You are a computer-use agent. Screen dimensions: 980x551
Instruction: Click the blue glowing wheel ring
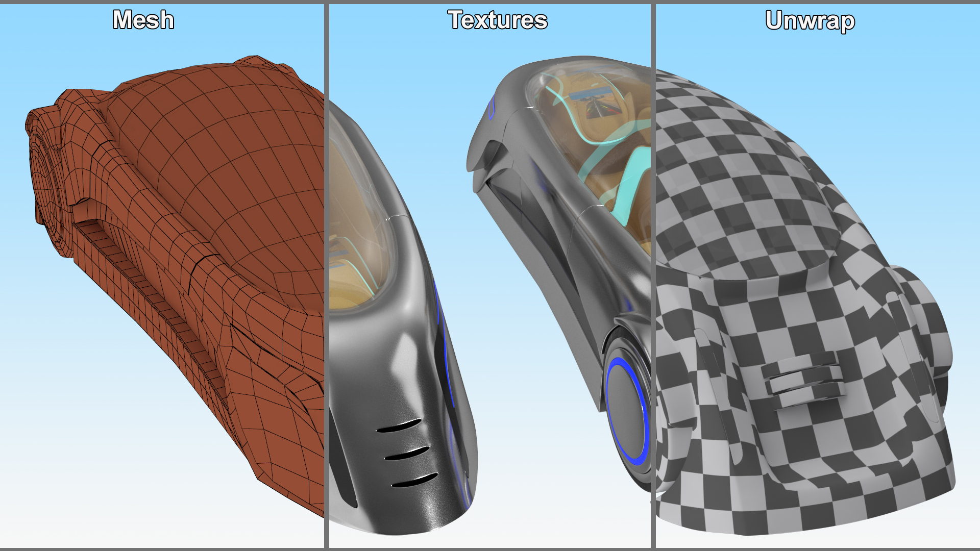tap(628, 411)
